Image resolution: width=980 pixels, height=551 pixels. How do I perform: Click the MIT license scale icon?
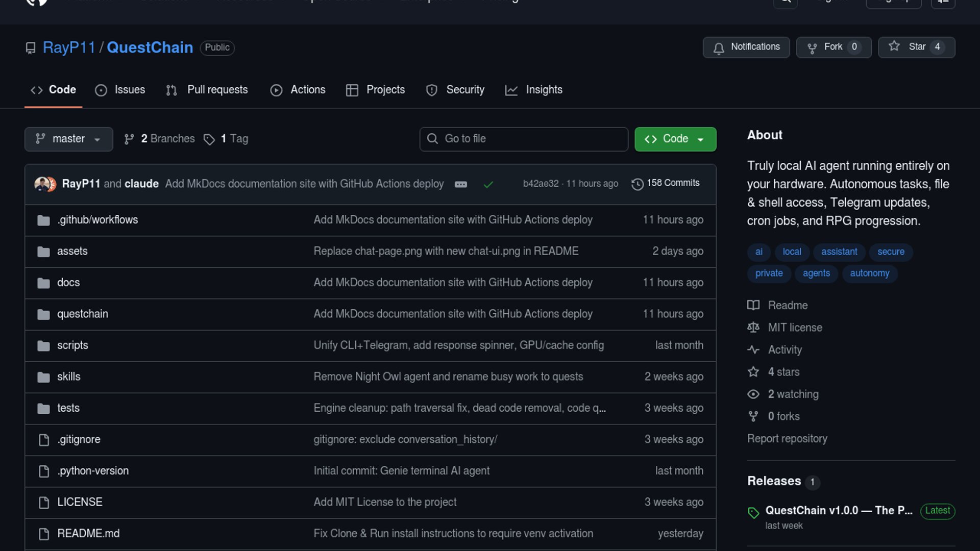[753, 328]
